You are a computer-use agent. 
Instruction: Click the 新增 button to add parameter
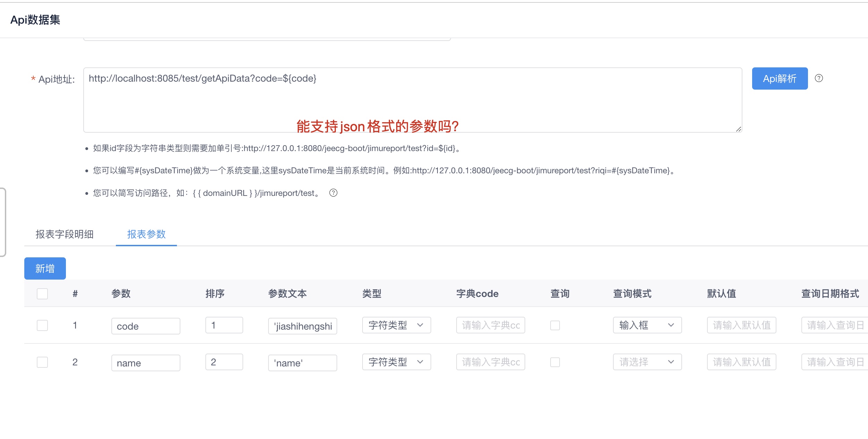45,268
